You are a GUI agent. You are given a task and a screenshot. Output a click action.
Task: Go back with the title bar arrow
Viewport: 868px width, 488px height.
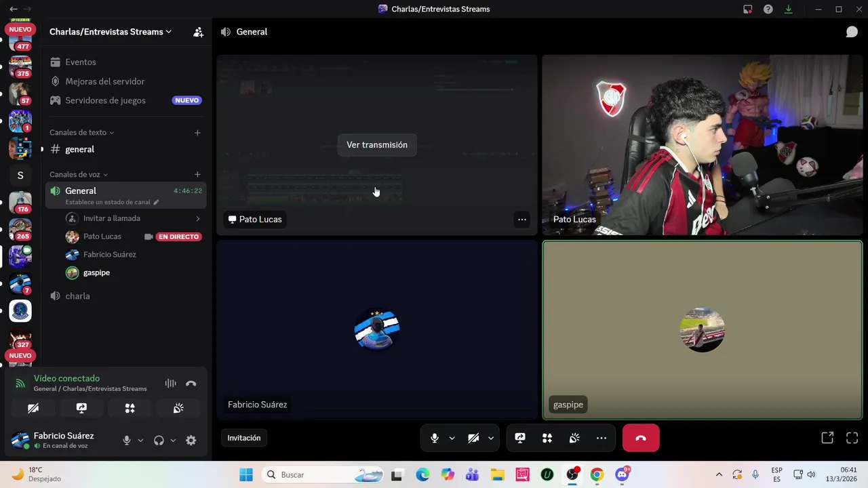click(13, 9)
